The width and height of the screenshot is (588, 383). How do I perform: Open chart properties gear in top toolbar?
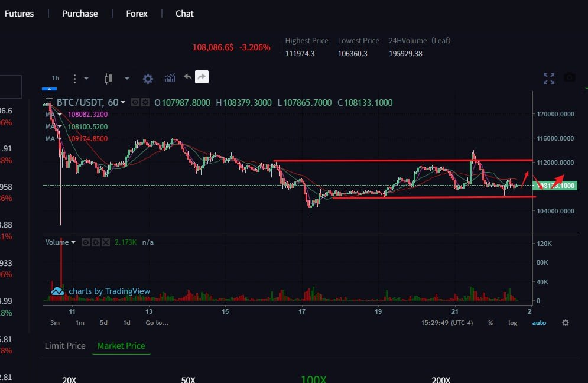[x=148, y=79]
